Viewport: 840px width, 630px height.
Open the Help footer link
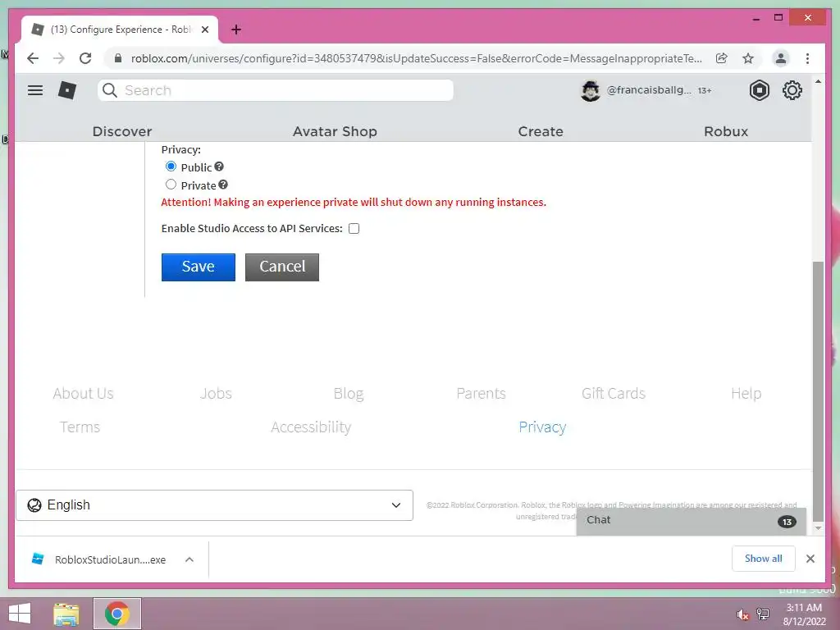click(x=746, y=394)
